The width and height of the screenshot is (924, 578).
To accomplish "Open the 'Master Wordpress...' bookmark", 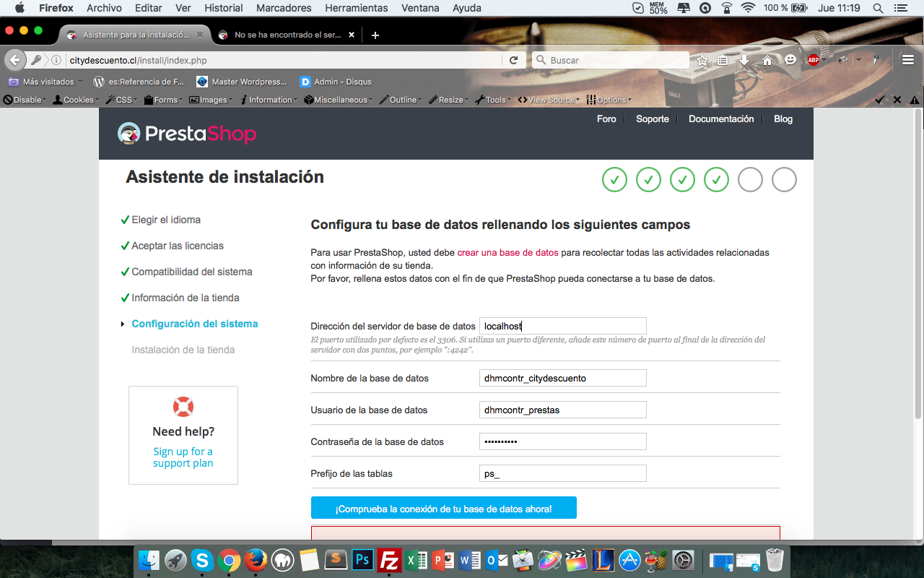I will [x=241, y=82].
